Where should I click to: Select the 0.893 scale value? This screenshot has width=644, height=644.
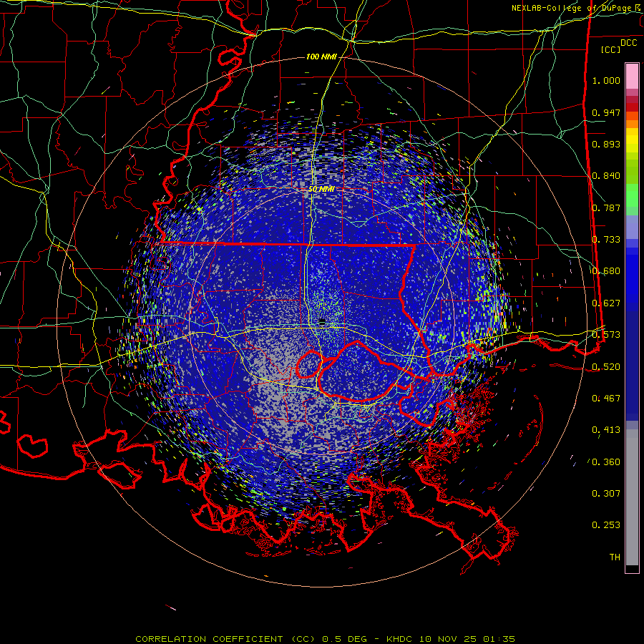point(606,144)
